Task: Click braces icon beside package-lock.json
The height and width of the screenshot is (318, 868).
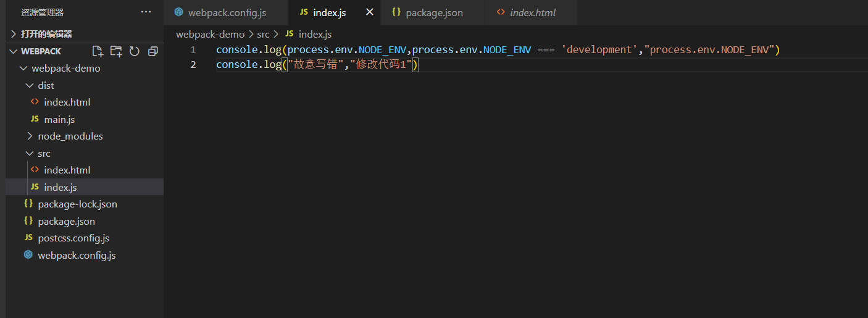Action: pos(28,204)
